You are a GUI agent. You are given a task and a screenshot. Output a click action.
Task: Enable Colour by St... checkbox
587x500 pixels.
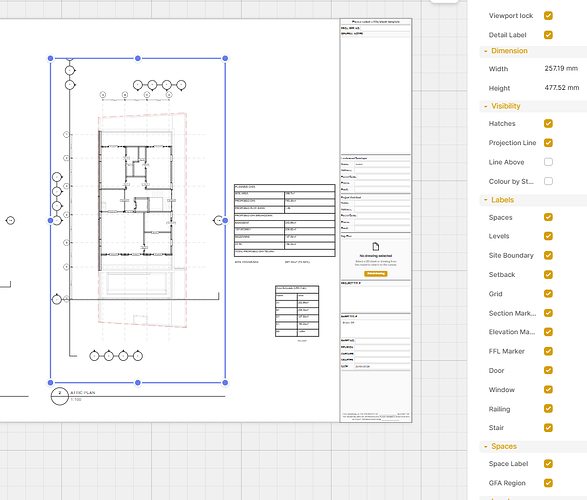[548, 181]
